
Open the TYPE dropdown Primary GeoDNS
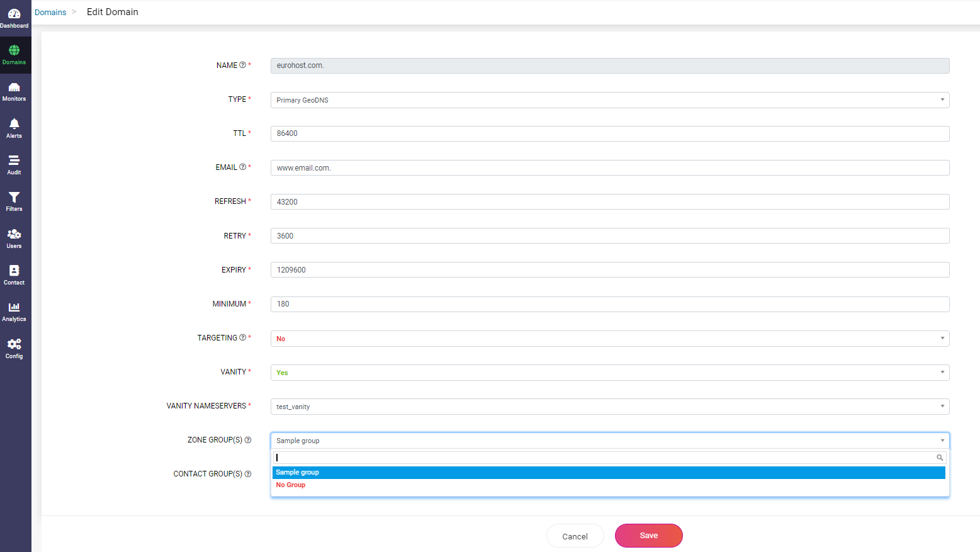[610, 100]
